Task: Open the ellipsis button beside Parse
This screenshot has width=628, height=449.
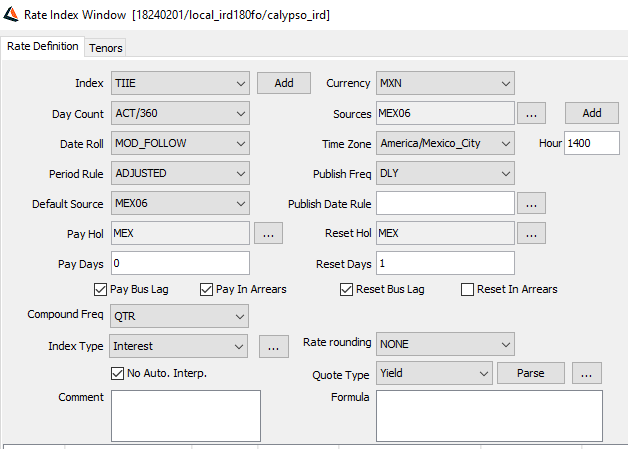Action: click(x=586, y=373)
